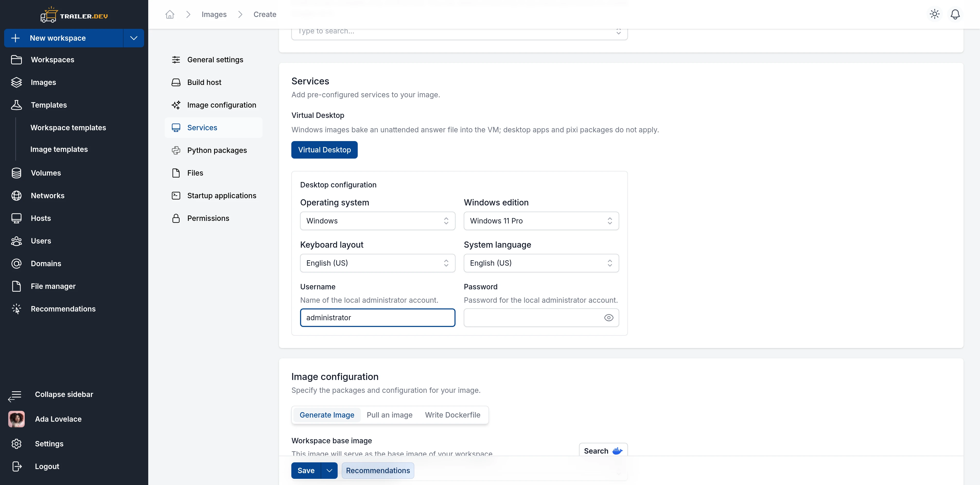Click the Users group icon
Image resolution: width=980 pixels, height=485 pixels.
click(16, 241)
